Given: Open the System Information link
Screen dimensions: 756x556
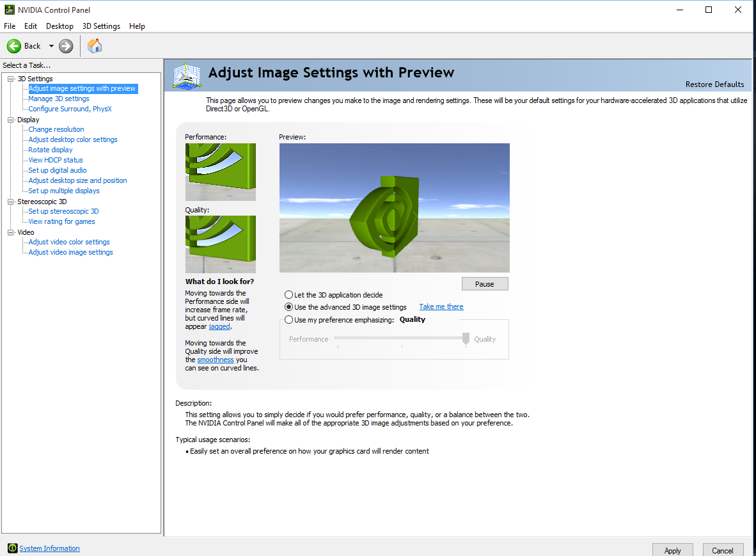Looking at the screenshot, I should tap(49, 548).
